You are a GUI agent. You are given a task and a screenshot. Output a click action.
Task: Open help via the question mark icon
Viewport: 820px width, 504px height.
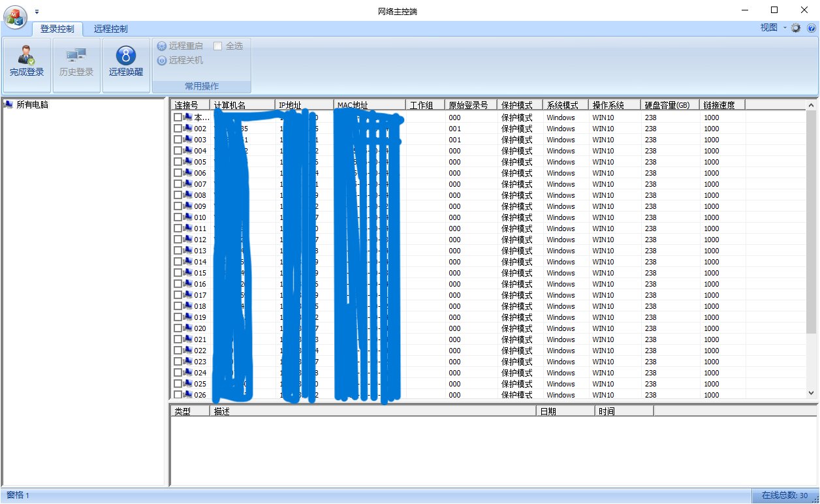point(812,28)
